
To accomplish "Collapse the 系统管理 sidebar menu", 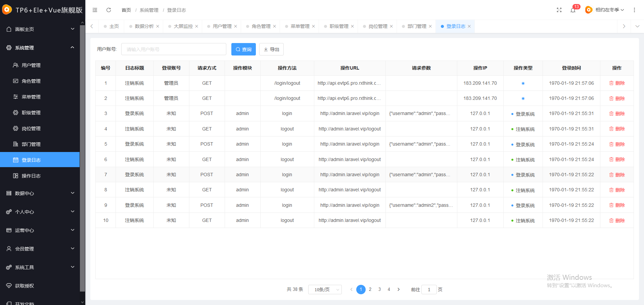I will (x=40, y=48).
